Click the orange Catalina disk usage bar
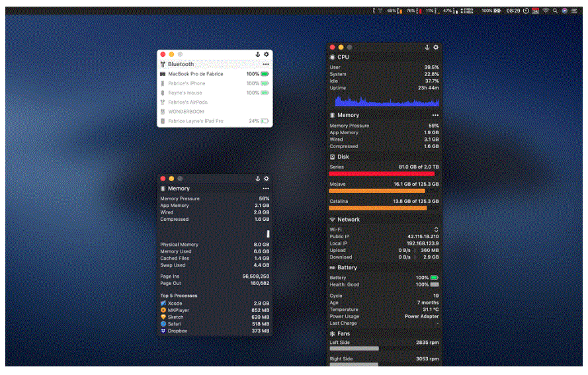588x375 pixels. tap(378, 208)
